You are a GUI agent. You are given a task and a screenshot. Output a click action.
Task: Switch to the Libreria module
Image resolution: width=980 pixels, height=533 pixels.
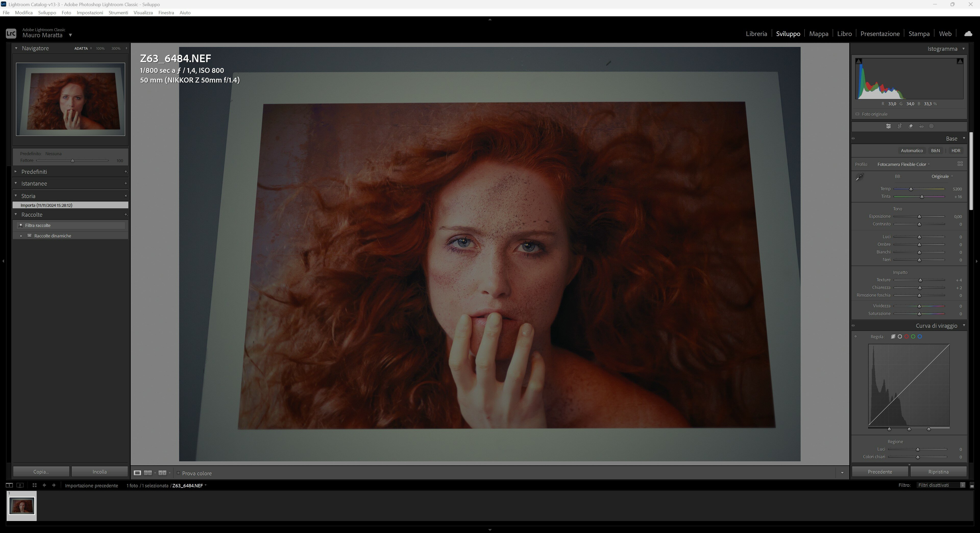[756, 34]
